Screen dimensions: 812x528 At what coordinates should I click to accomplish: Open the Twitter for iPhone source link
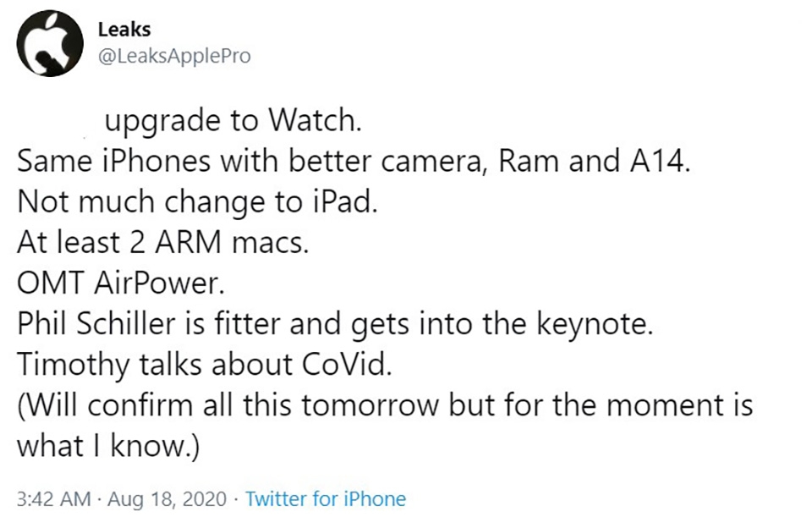[x=326, y=499]
